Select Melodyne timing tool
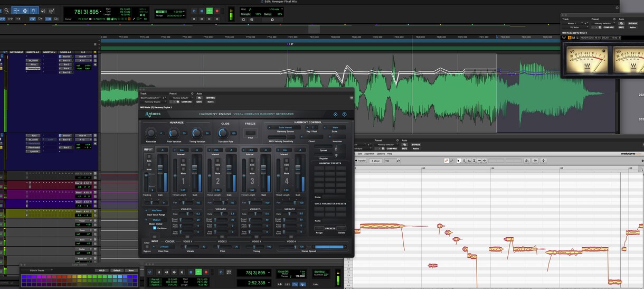This screenshot has width=644, height=289. click(x=479, y=161)
